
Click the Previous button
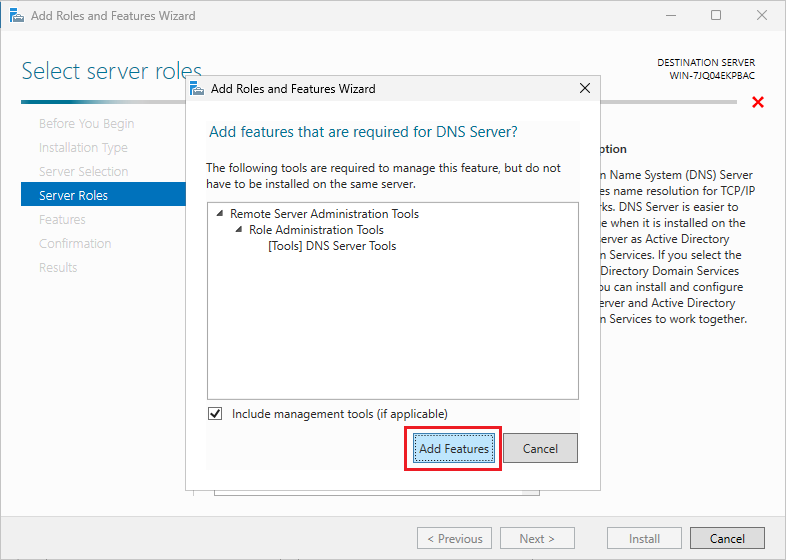point(455,539)
